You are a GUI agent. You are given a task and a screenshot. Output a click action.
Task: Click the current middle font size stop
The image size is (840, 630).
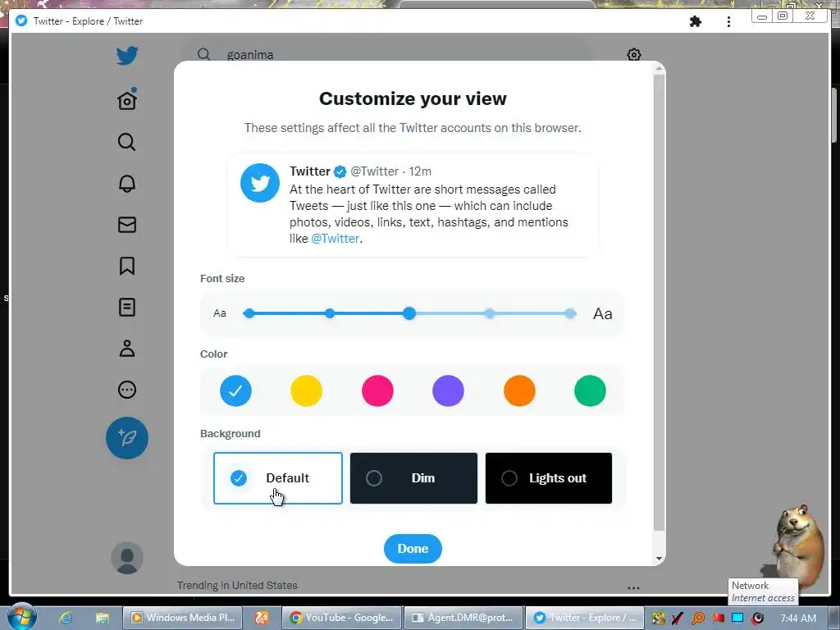point(409,313)
